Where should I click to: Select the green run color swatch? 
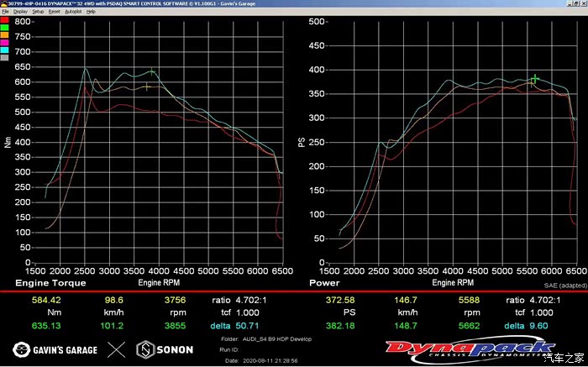coord(4,28)
